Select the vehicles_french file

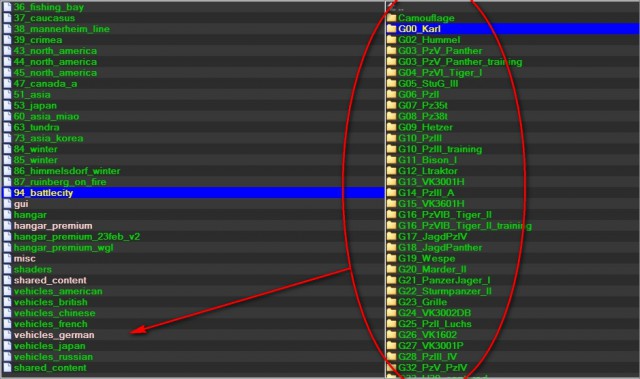pyautogui.click(x=51, y=324)
